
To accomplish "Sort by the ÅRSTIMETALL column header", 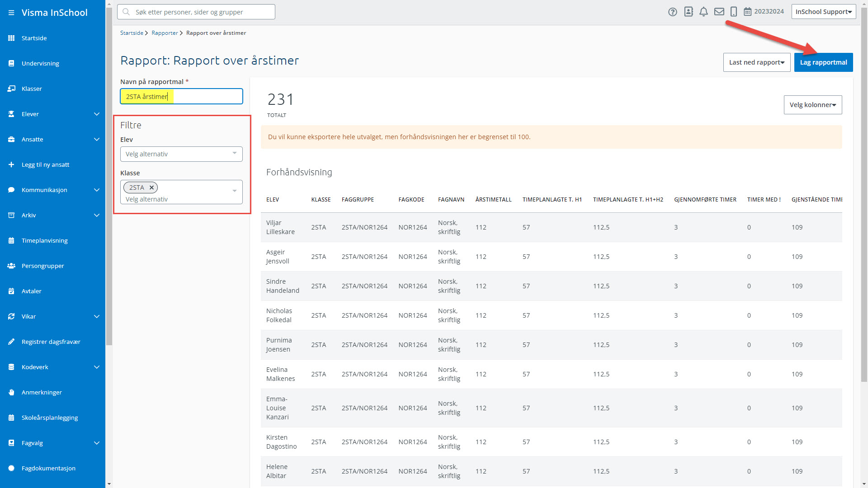I will 493,200.
